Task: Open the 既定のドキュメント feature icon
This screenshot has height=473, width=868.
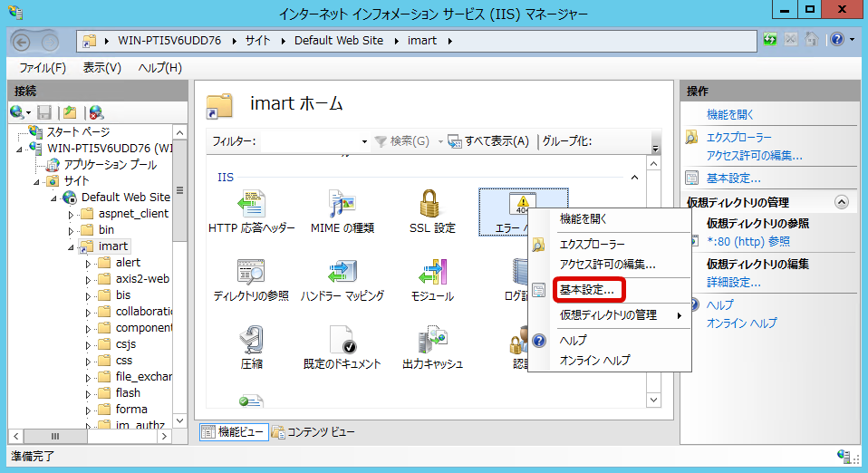Action: (342, 348)
